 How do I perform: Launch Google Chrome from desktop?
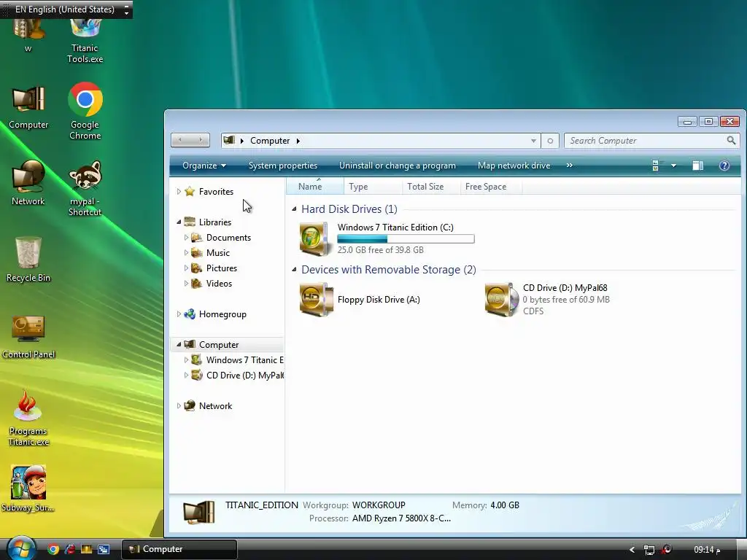pos(85,111)
